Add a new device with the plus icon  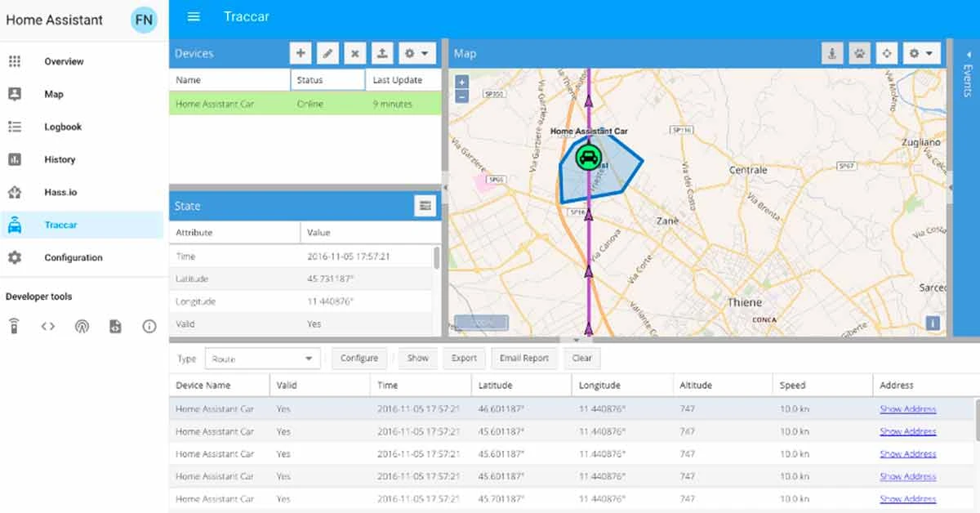coord(301,53)
